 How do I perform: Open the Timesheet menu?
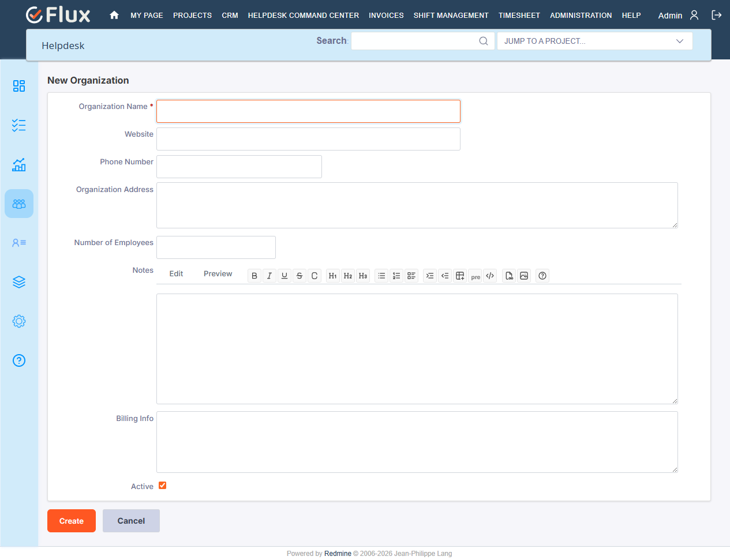coord(519,16)
